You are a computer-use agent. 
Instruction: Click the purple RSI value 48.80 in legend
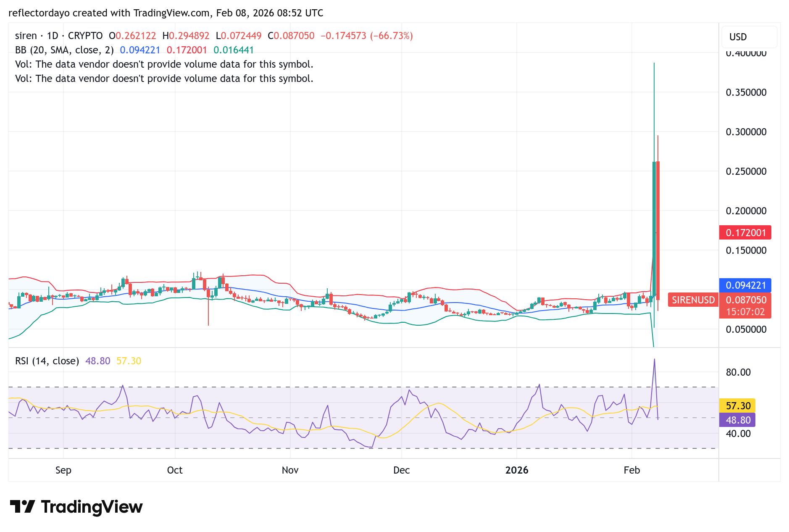97,361
